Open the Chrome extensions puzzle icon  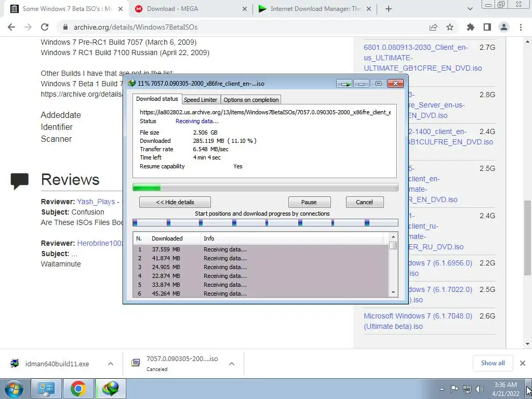pyautogui.click(x=471, y=27)
